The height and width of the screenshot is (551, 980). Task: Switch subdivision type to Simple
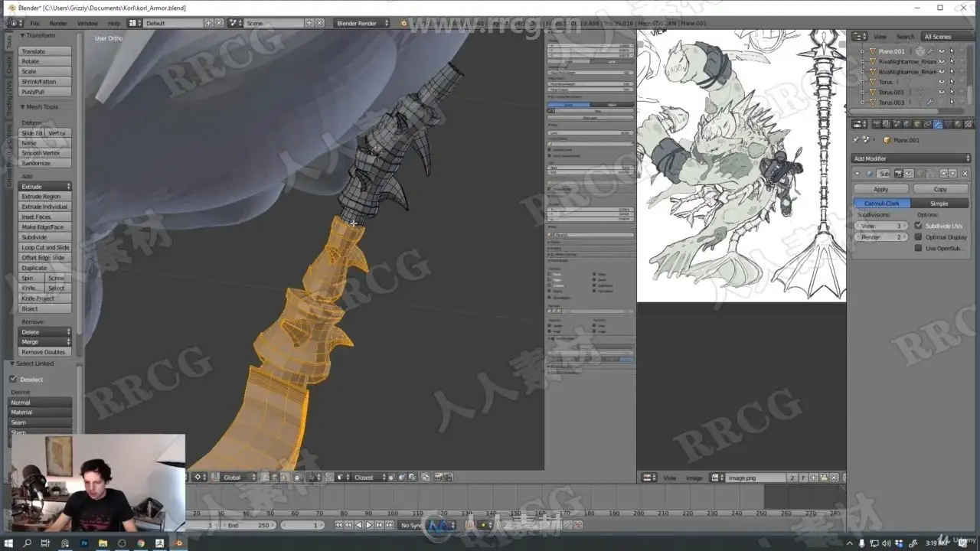(x=939, y=204)
